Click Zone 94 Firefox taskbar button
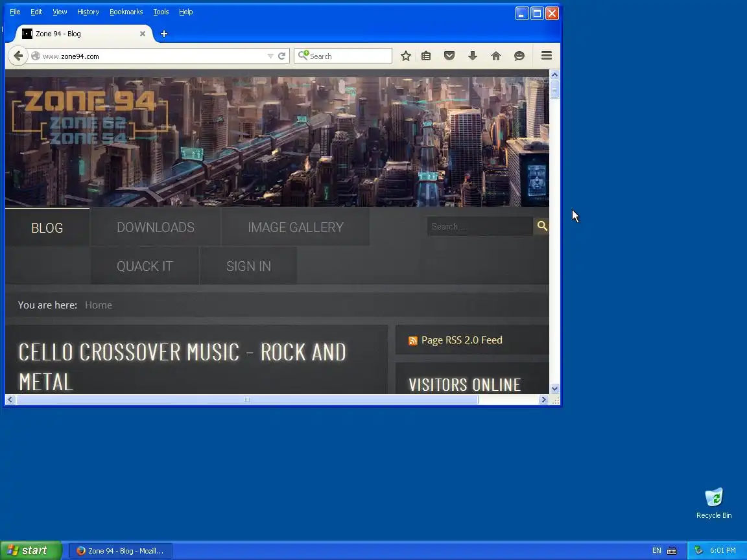The width and height of the screenshot is (747, 560). point(121,551)
